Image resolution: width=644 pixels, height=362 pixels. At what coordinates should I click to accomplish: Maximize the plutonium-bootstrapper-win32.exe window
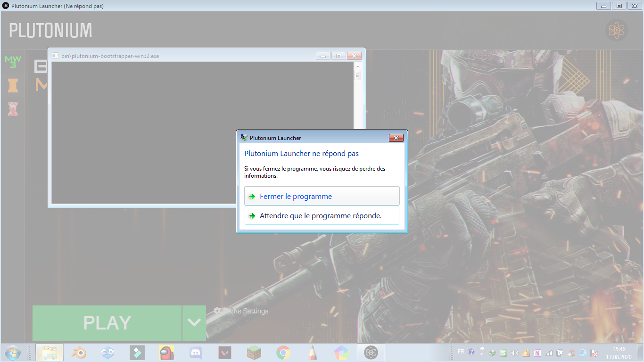pyautogui.click(x=339, y=56)
